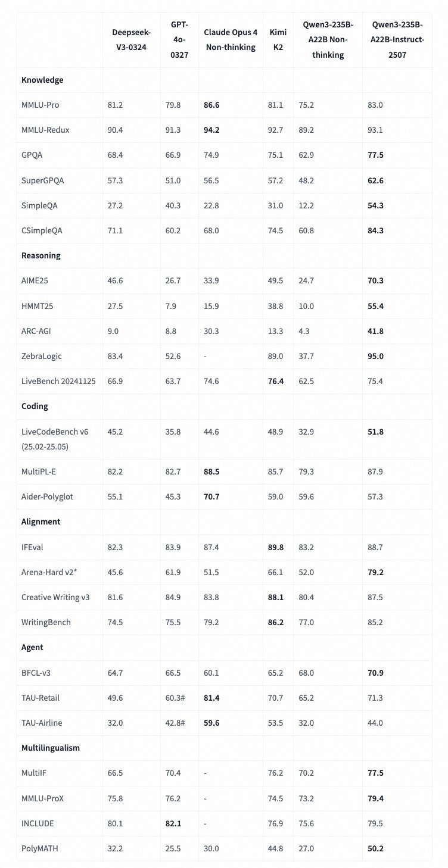The width and height of the screenshot is (448, 868).
Task: Click the bold 86.6 MMLU-Pro score
Action: click(211, 105)
